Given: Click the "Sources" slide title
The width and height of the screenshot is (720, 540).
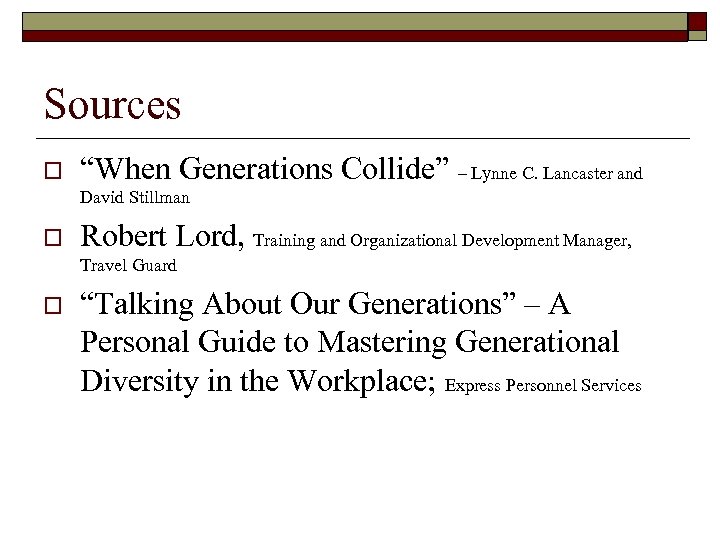Looking at the screenshot, I should (112, 104).
